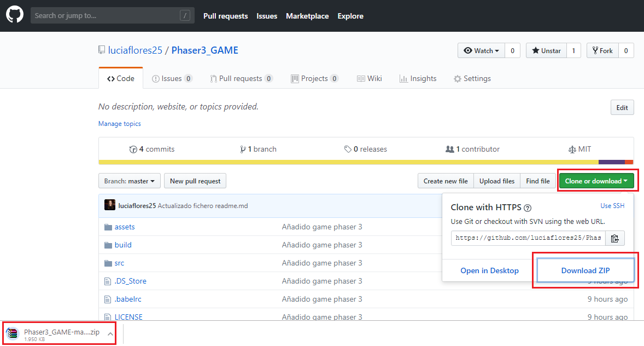Open the assets folder
644x346 pixels.
click(125, 227)
